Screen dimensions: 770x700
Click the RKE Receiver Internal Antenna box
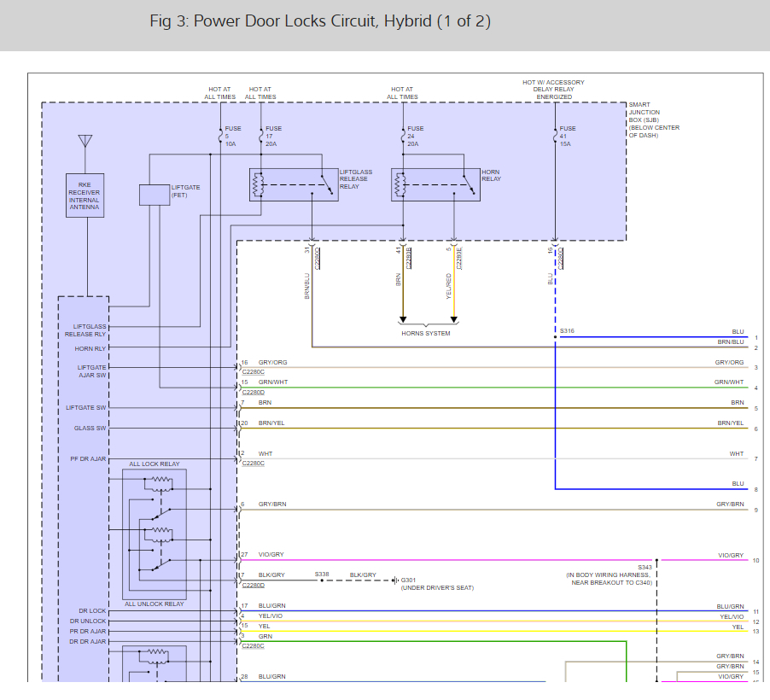(x=85, y=195)
